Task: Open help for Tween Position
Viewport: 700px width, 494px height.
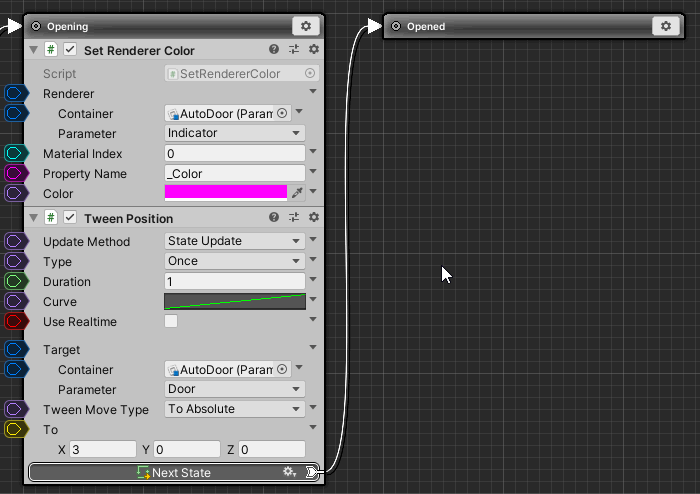Action: [274, 217]
